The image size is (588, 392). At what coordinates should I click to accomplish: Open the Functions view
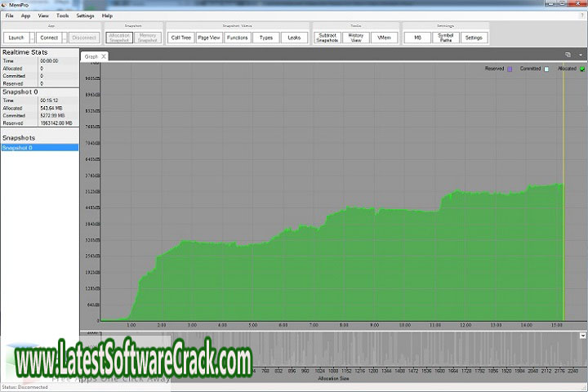pos(238,38)
